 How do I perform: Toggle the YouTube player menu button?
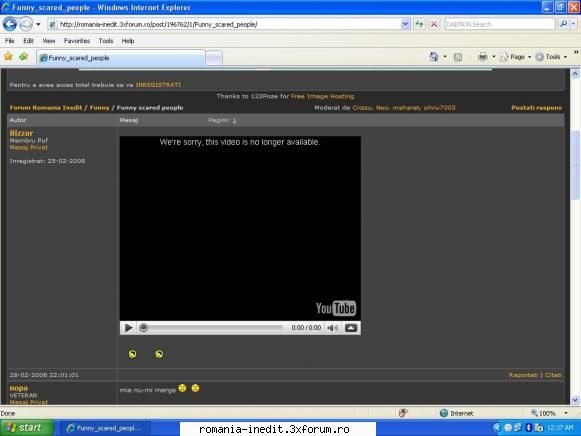351,328
